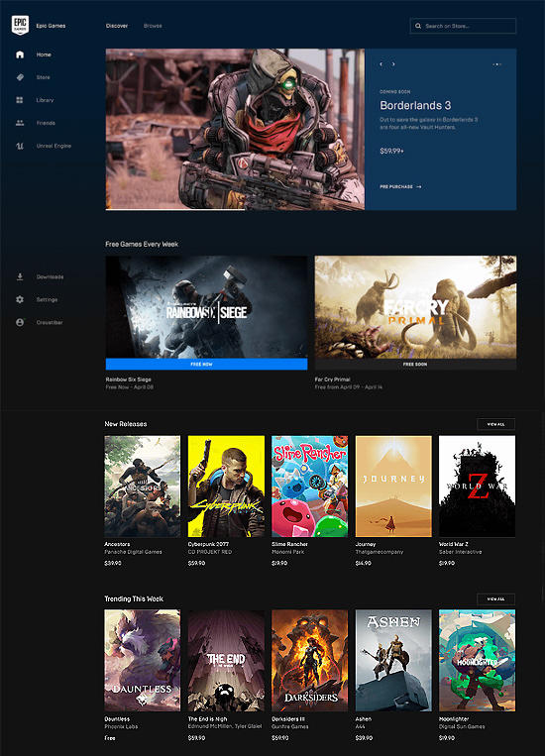Image resolution: width=545 pixels, height=756 pixels.
Task: Select Settings in the sidebar
Action: (x=47, y=299)
